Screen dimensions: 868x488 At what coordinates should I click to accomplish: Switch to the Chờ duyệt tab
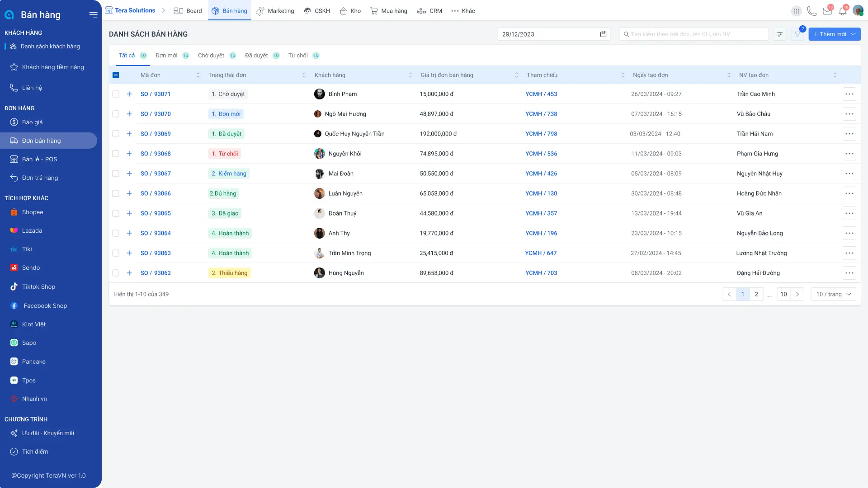click(217, 56)
